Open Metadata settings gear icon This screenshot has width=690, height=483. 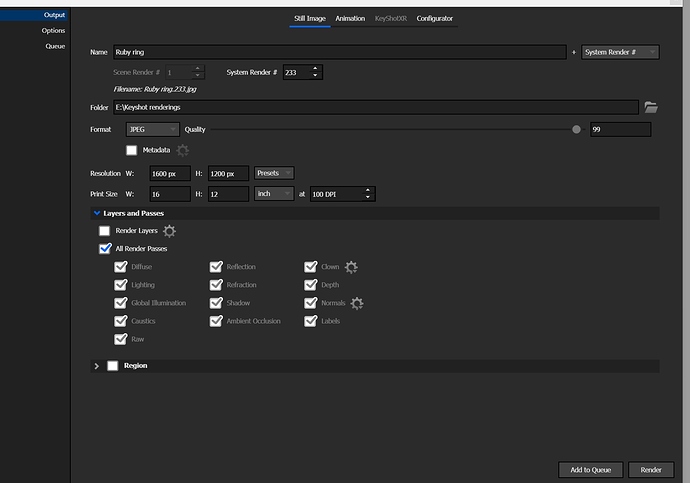point(183,150)
